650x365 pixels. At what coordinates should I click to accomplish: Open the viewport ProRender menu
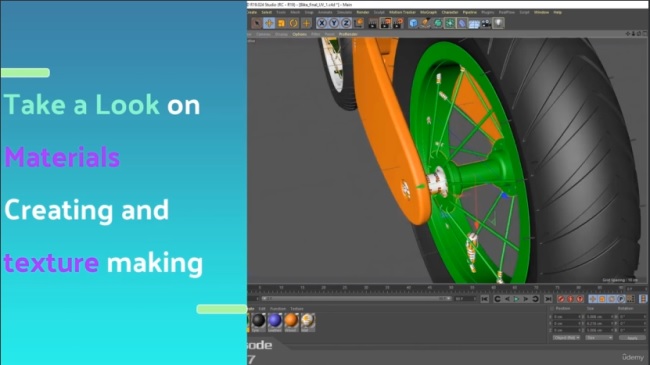tap(348, 34)
